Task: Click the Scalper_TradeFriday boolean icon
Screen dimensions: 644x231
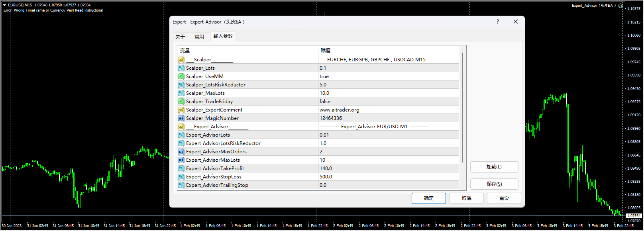Action: tap(181, 102)
